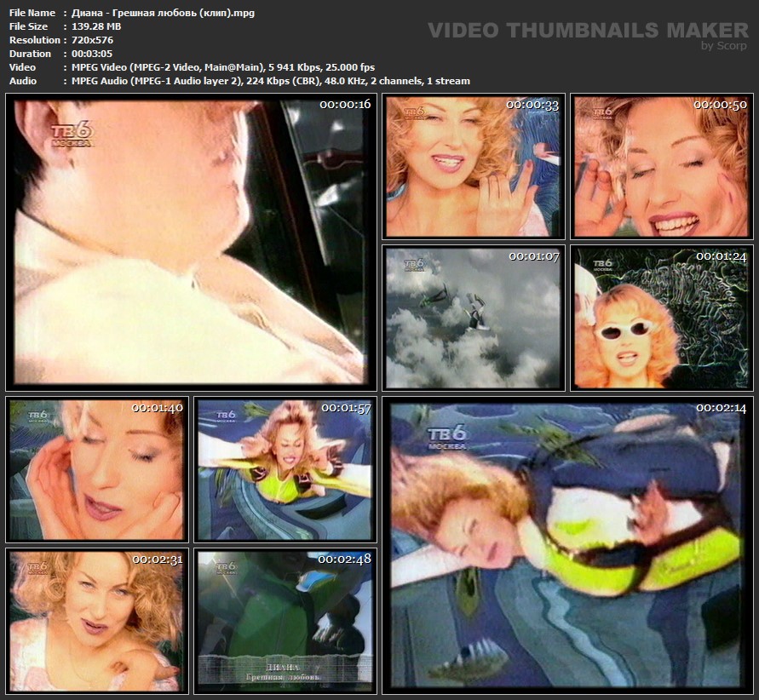Click the Resolution value 720x576
The image size is (759, 700).
(92, 40)
